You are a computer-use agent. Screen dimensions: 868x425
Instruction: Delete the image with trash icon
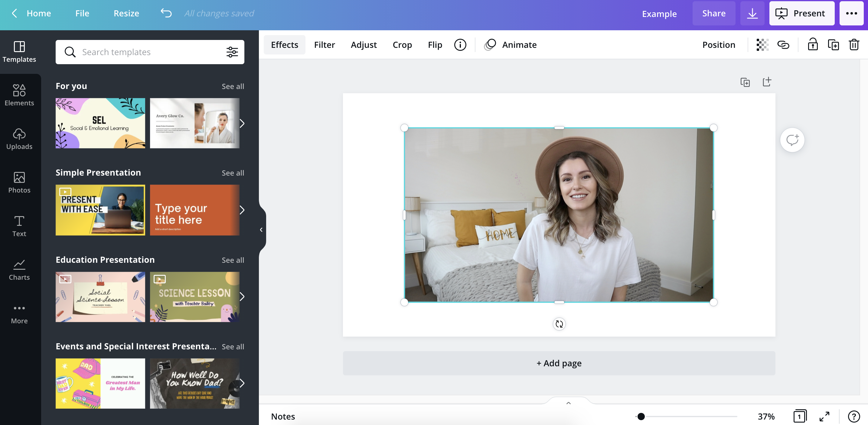point(854,44)
